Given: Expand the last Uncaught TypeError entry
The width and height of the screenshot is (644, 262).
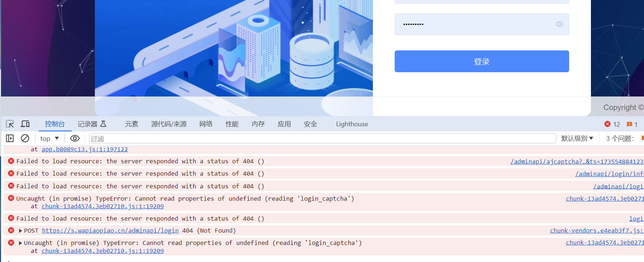Looking at the screenshot, I should pyautogui.click(x=20, y=243).
